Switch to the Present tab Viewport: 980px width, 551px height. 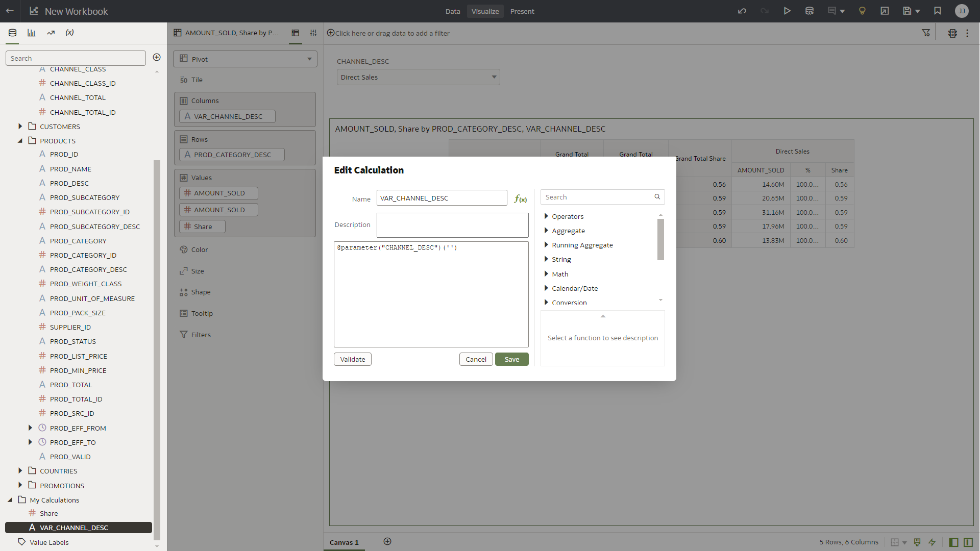[522, 11]
